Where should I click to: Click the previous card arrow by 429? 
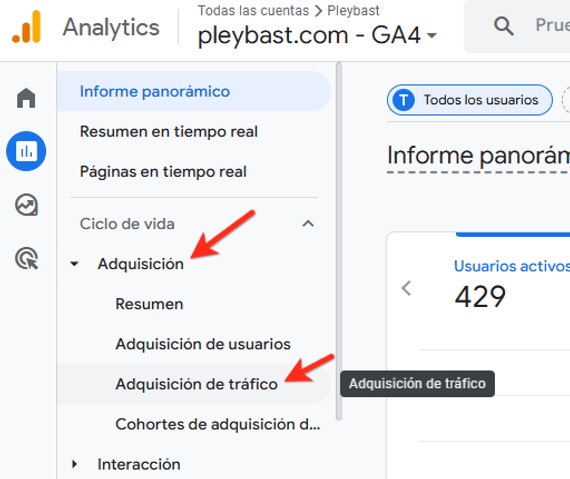coord(406,289)
